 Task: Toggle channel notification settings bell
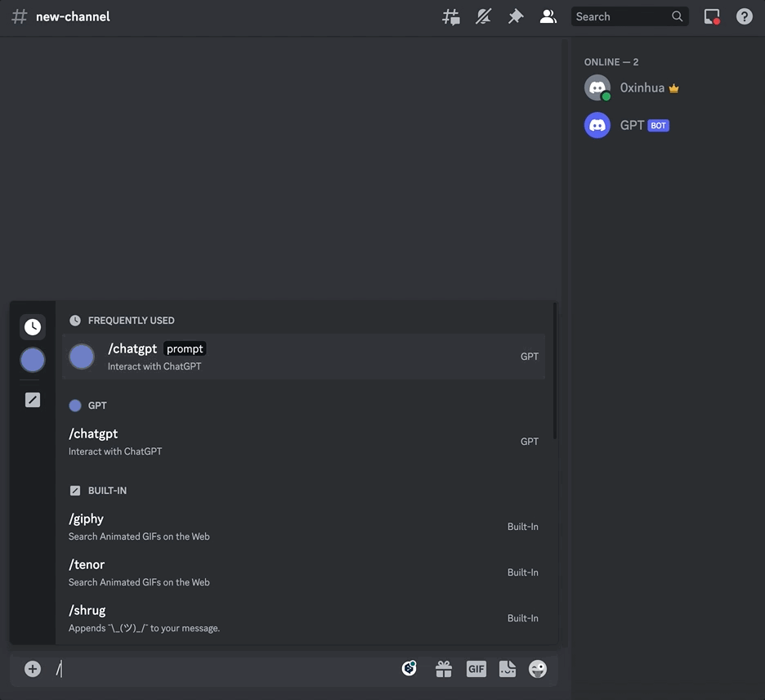[x=483, y=16]
